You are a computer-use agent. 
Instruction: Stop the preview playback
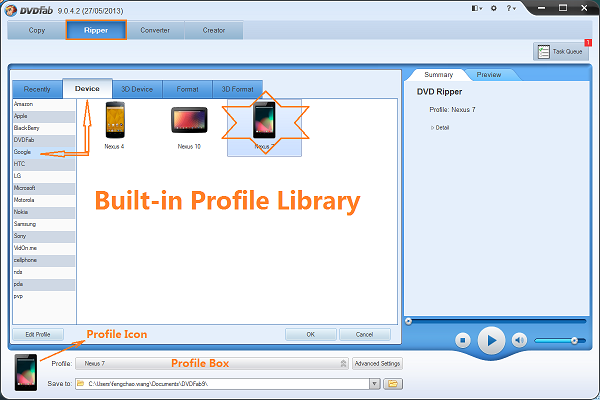pos(463,340)
